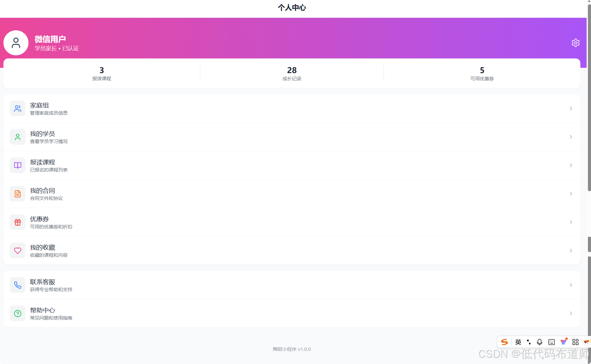Expand the 联系客服 row chevron
The image size is (591, 364).
tap(571, 285)
